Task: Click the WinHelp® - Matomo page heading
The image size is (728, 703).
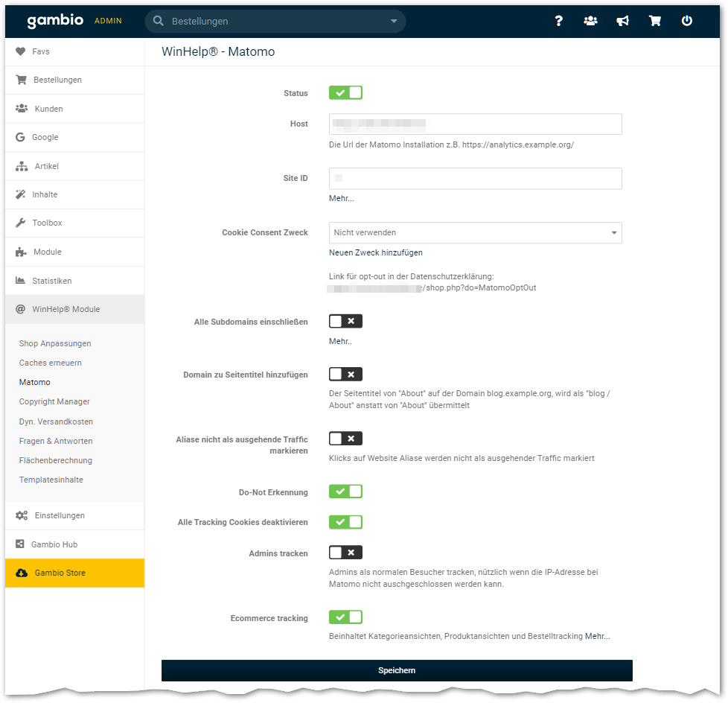Action: coord(218,51)
